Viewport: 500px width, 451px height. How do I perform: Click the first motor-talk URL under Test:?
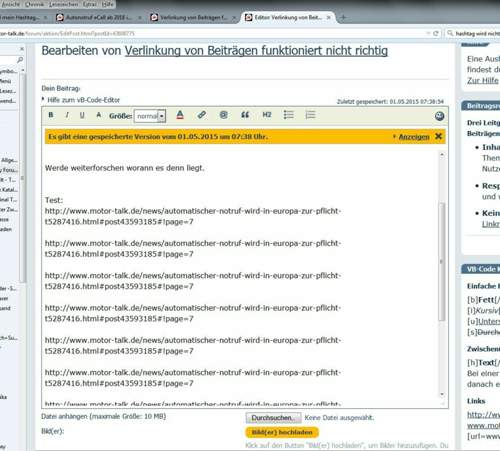[193, 216]
